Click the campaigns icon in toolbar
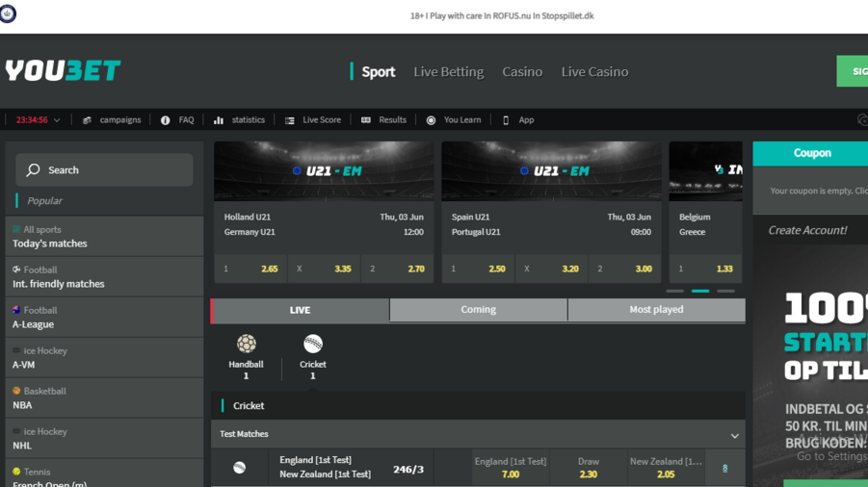Image resolution: width=868 pixels, height=487 pixels. click(87, 120)
